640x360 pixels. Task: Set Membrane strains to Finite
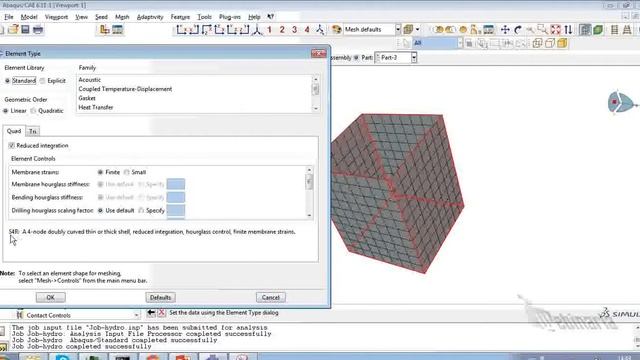tap(100, 172)
